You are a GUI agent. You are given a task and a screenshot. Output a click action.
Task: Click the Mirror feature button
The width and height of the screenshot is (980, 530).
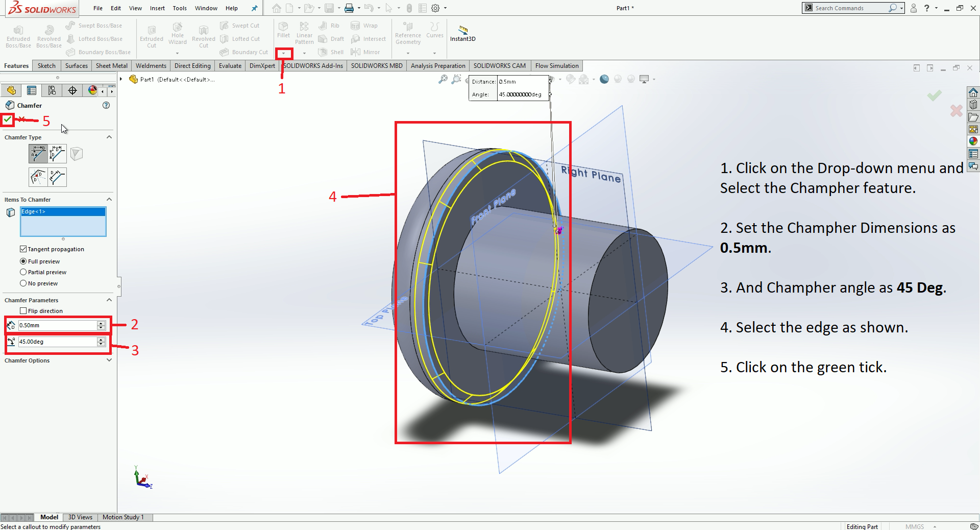pos(365,52)
